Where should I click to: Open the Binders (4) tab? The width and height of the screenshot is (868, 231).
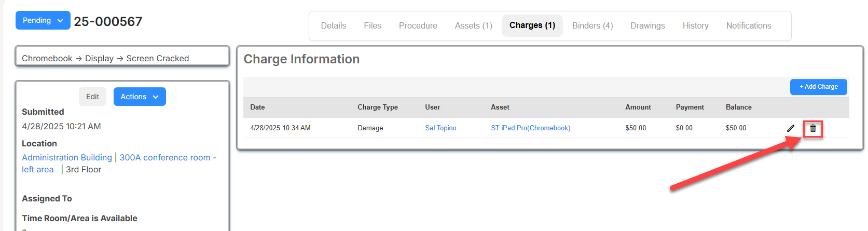point(593,25)
